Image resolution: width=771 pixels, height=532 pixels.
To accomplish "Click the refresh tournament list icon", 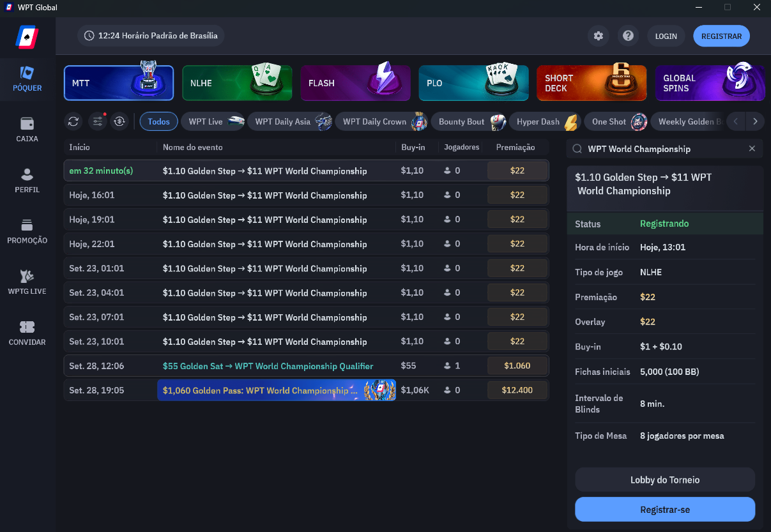I will coord(73,121).
